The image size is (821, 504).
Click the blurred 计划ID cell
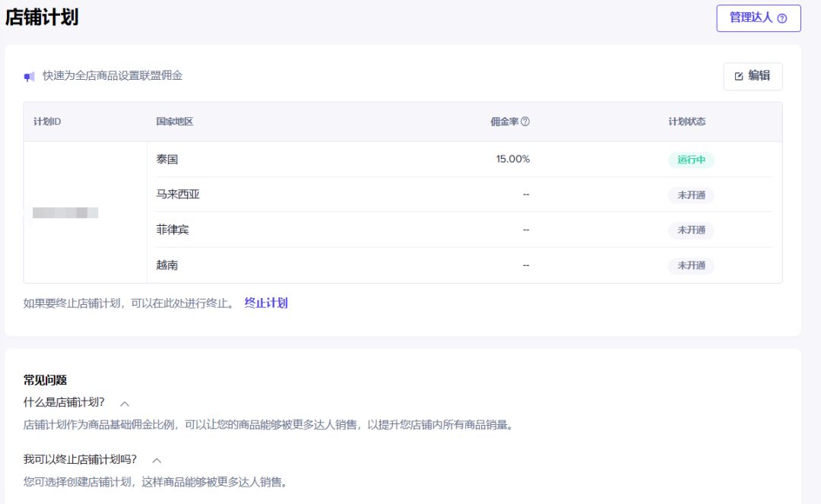pos(63,211)
